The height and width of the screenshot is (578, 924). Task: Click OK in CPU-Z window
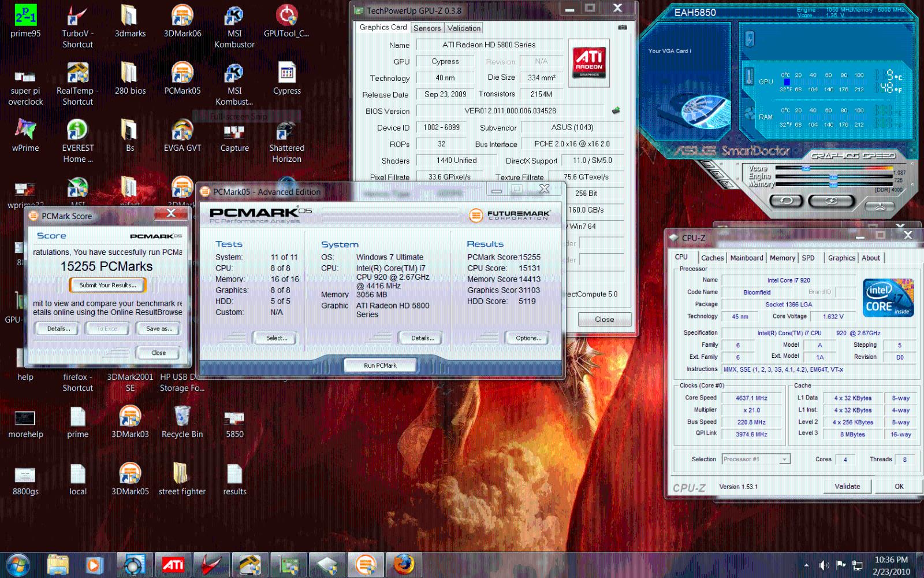(899, 486)
